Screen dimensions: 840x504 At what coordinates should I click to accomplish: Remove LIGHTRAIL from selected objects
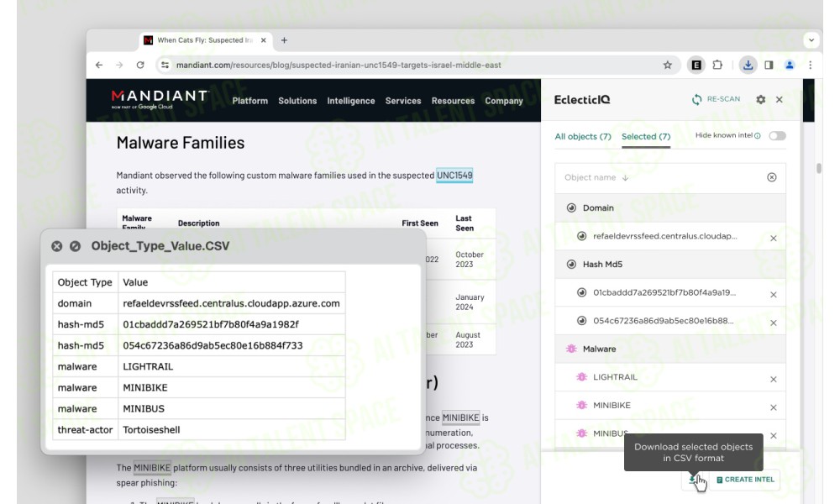pyautogui.click(x=774, y=379)
